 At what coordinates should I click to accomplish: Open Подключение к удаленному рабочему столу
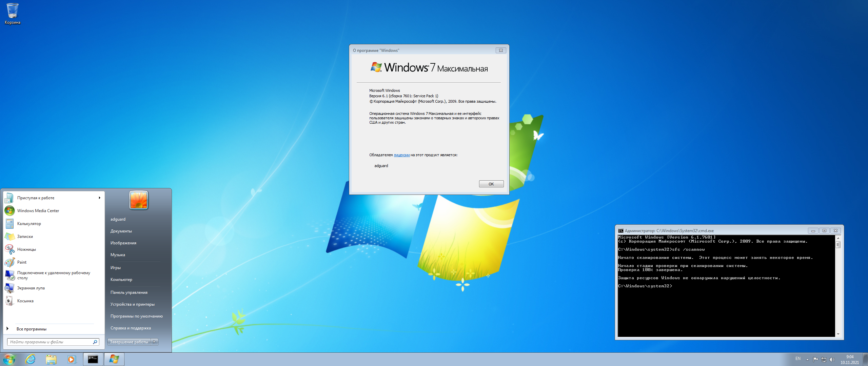pyautogui.click(x=53, y=275)
